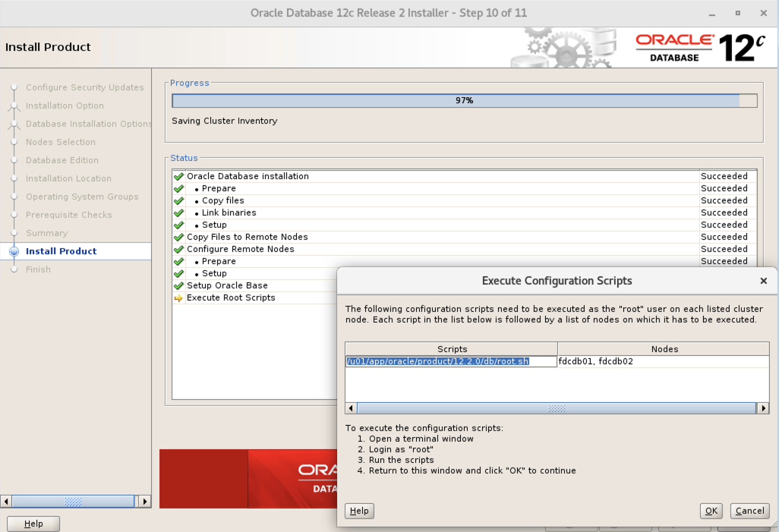Close the Oracle installer window
779x532 pixels.
(x=764, y=14)
